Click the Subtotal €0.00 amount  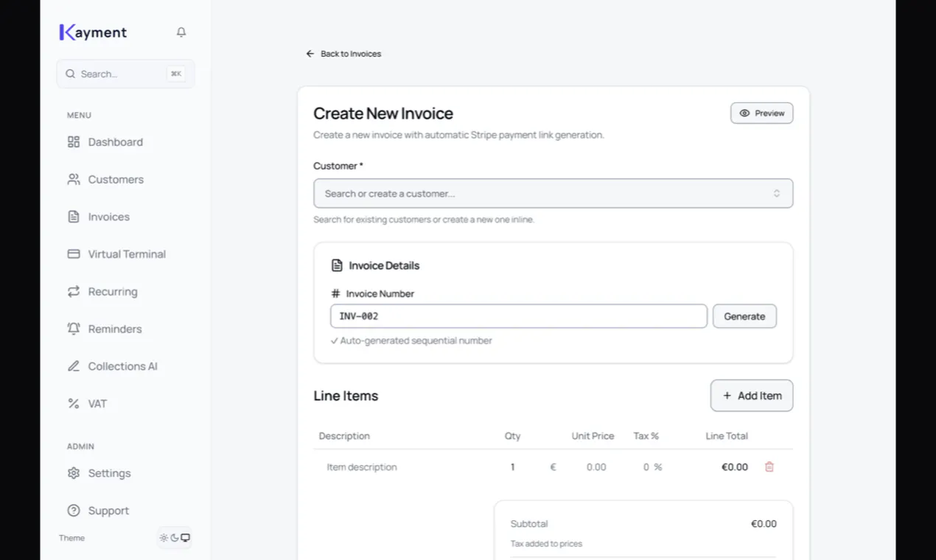click(x=764, y=524)
